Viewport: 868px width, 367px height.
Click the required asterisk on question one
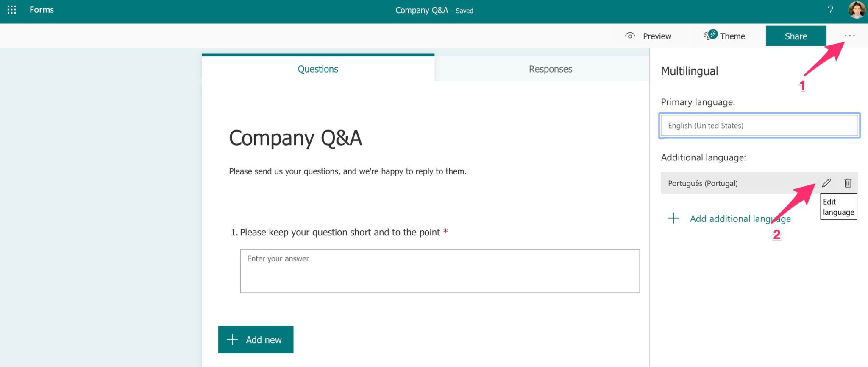(x=445, y=232)
